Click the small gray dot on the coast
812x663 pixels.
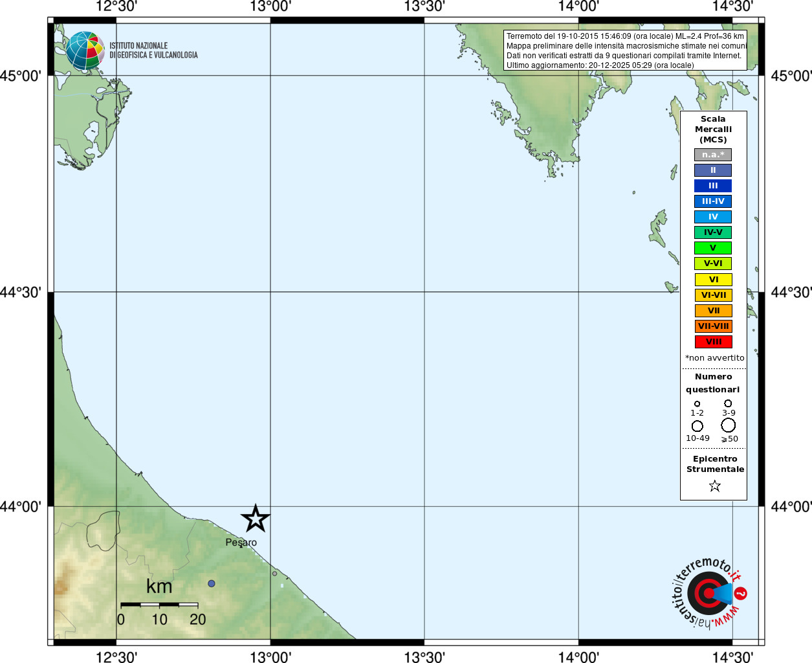tap(274, 574)
